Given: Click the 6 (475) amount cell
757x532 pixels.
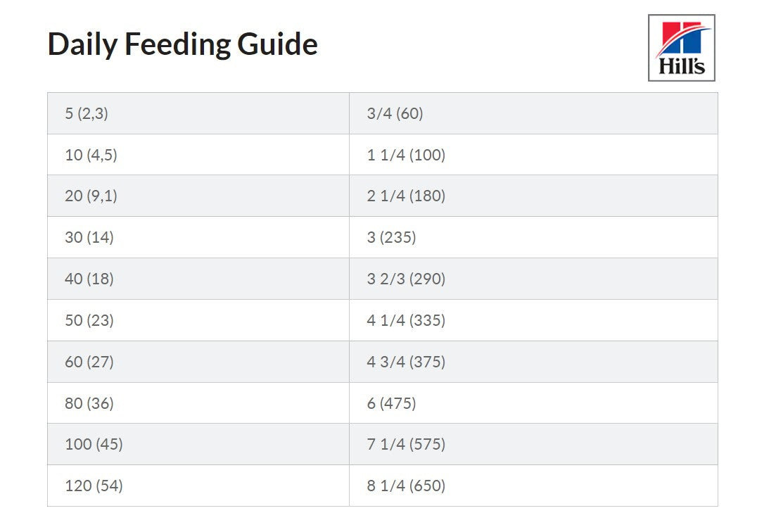Looking at the screenshot, I should [x=391, y=403].
